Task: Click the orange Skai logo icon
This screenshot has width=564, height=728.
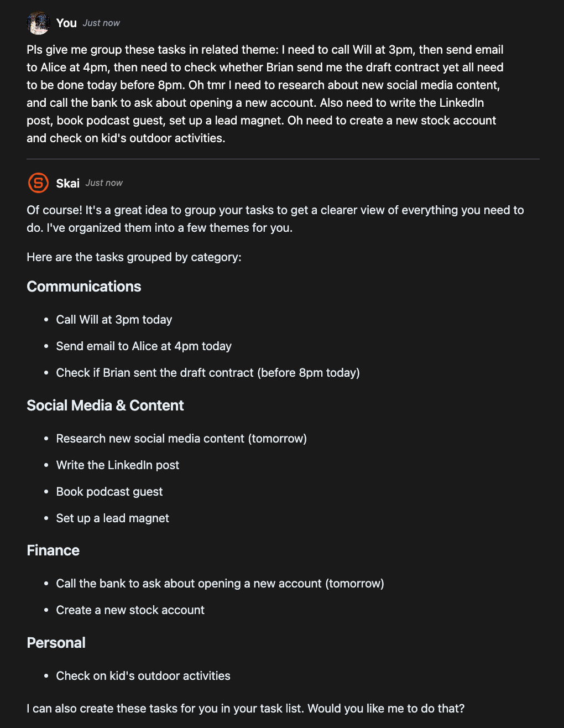Action: pos(38,183)
